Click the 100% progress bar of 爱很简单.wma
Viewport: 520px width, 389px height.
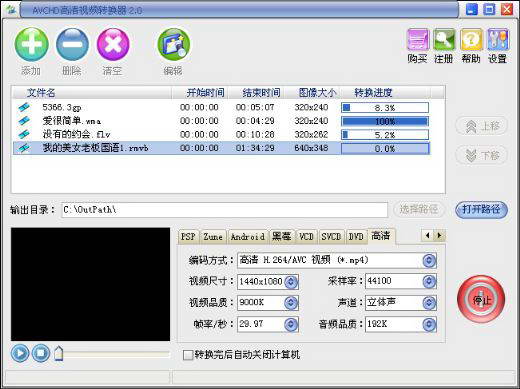(385, 121)
